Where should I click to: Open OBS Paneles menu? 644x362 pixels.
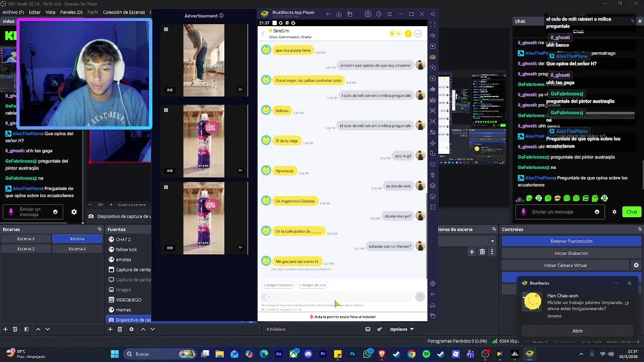coord(71,12)
